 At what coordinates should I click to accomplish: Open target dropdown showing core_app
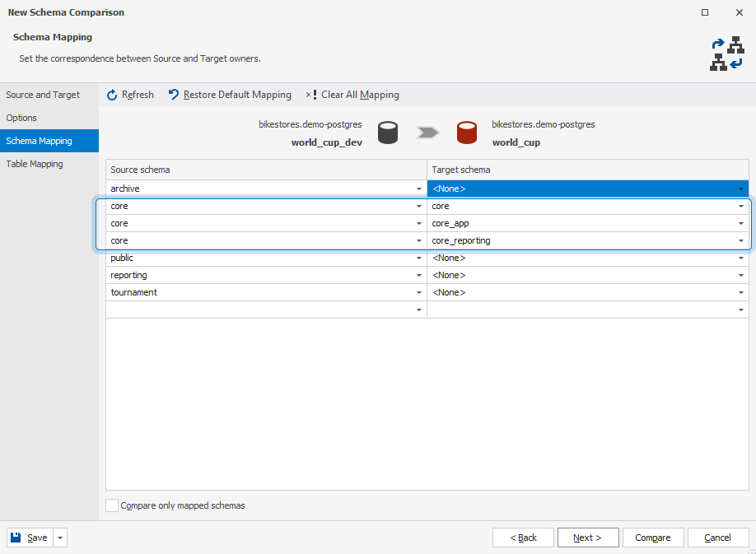741,224
